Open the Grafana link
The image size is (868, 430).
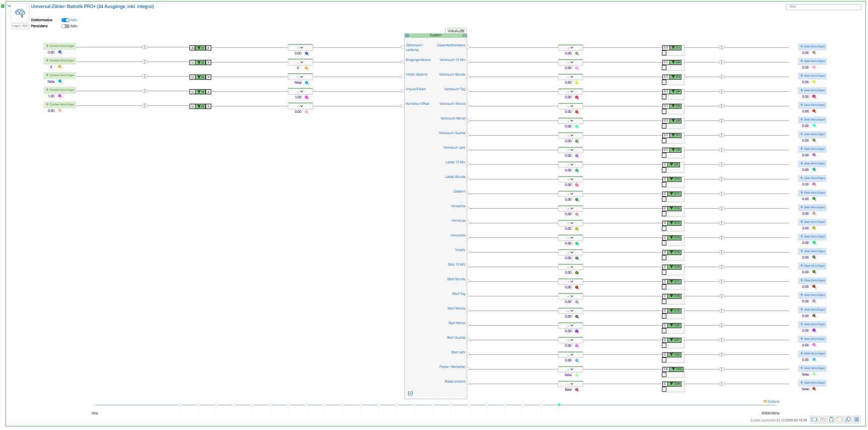[x=772, y=402]
